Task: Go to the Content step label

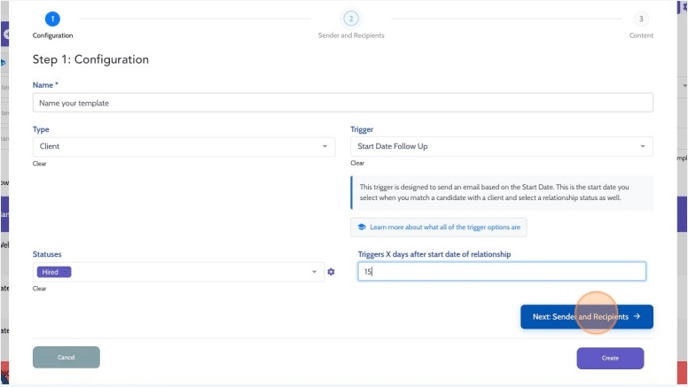Action: 641,36
